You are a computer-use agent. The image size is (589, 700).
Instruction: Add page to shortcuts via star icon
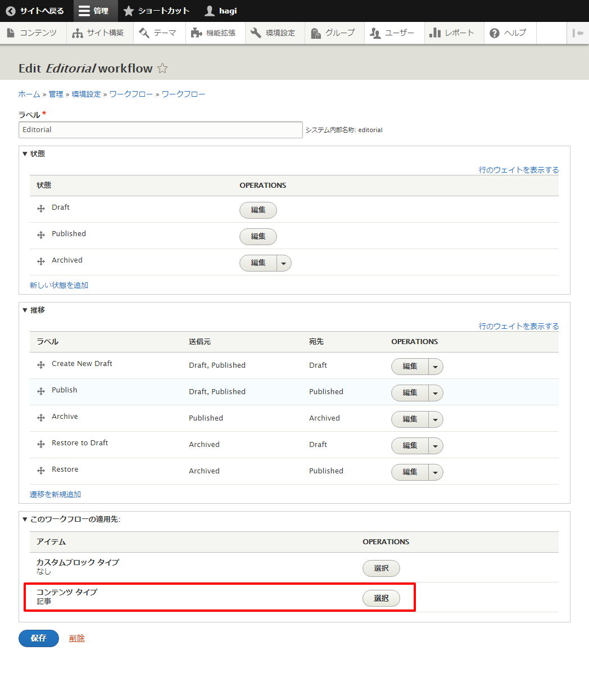tap(162, 68)
